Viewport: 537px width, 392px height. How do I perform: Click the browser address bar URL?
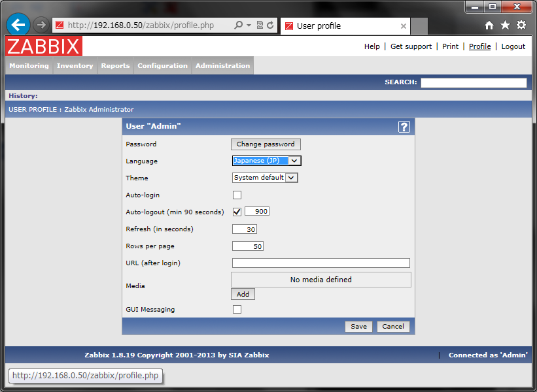coord(141,25)
